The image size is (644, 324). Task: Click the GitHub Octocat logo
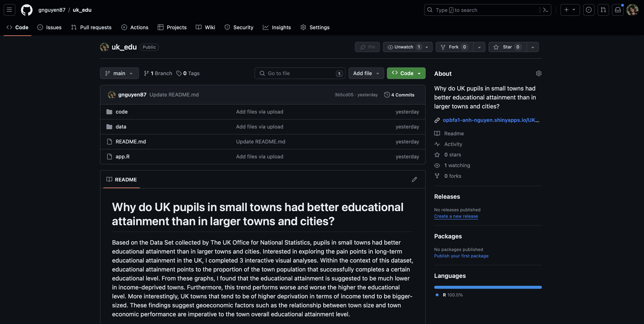point(26,10)
